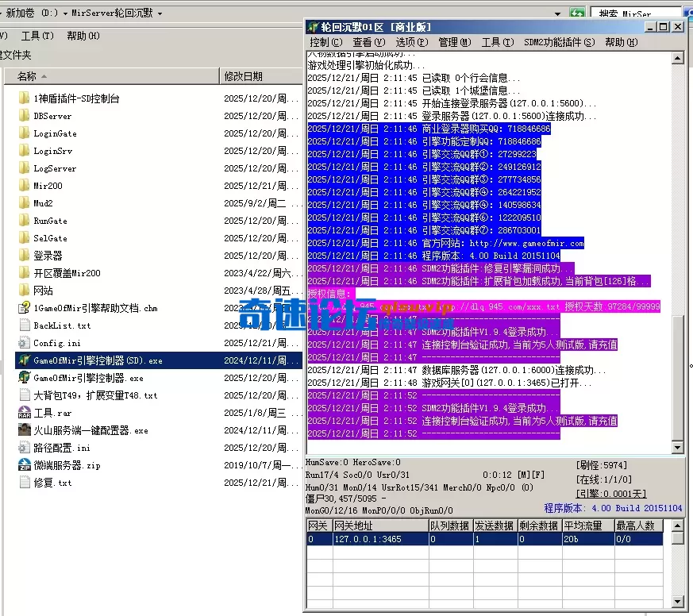Expand the MirServer轮回沉默 breadcrumb dropdown
Image resolution: width=693 pixels, height=616 pixels.
162,12
